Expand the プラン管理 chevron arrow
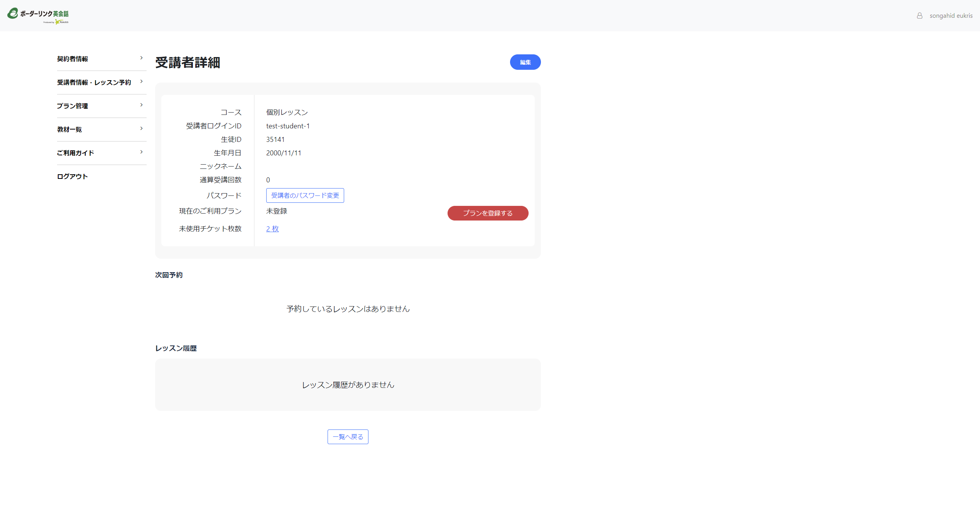The image size is (980, 522). pyautogui.click(x=142, y=105)
